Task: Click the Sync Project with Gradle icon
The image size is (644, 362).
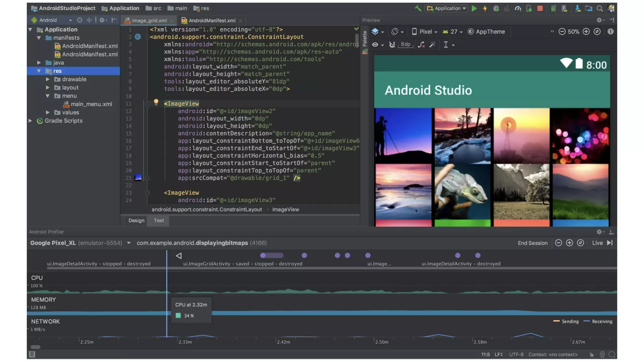Action: coord(553,8)
